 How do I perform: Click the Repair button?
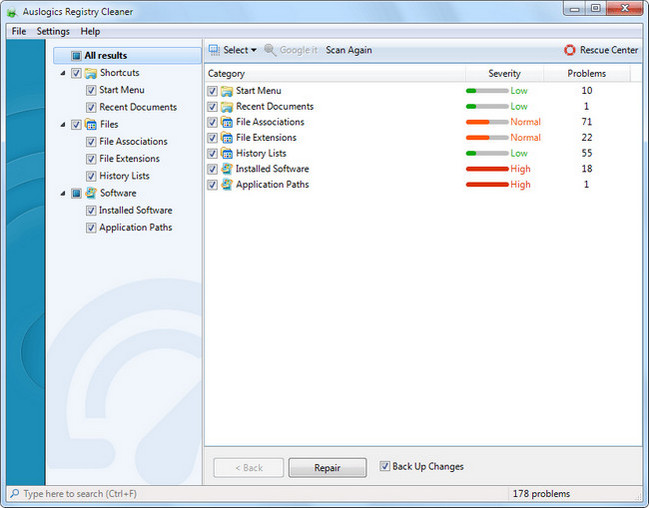(x=327, y=468)
